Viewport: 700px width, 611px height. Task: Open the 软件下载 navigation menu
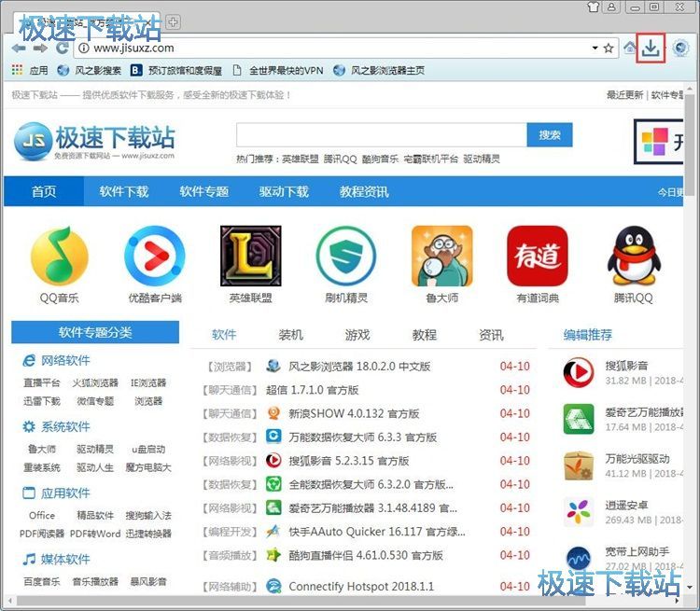click(124, 191)
